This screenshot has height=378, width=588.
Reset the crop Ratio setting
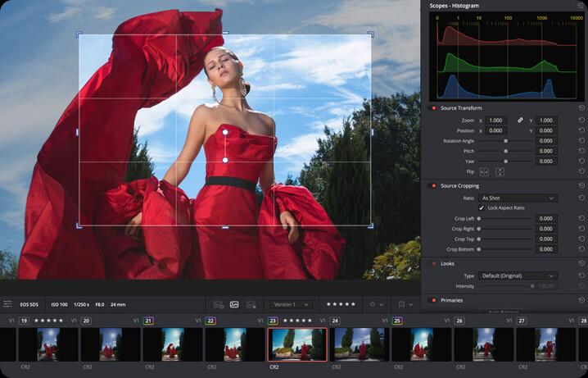[x=581, y=198]
